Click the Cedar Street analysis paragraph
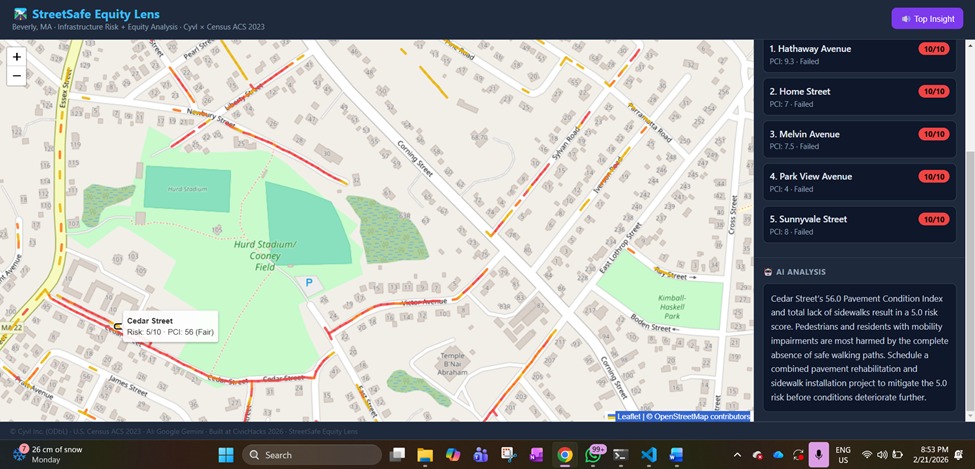The width and height of the screenshot is (975, 469). click(x=859, y=348)
